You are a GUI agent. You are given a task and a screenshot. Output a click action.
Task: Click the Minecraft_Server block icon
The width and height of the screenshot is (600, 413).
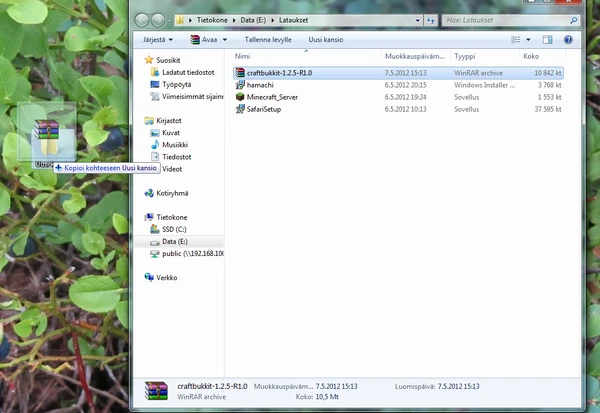tap(240, 97)
